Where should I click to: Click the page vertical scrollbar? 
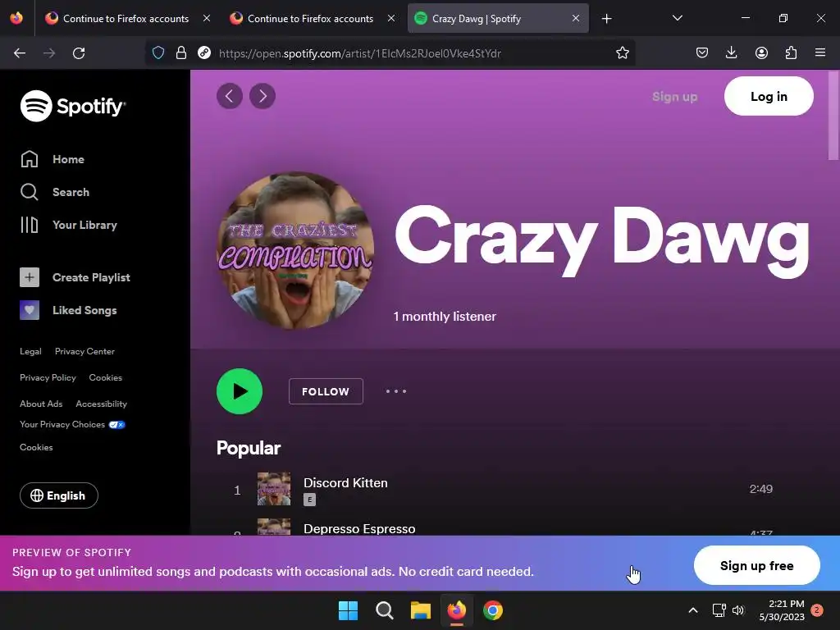[833, 115]
